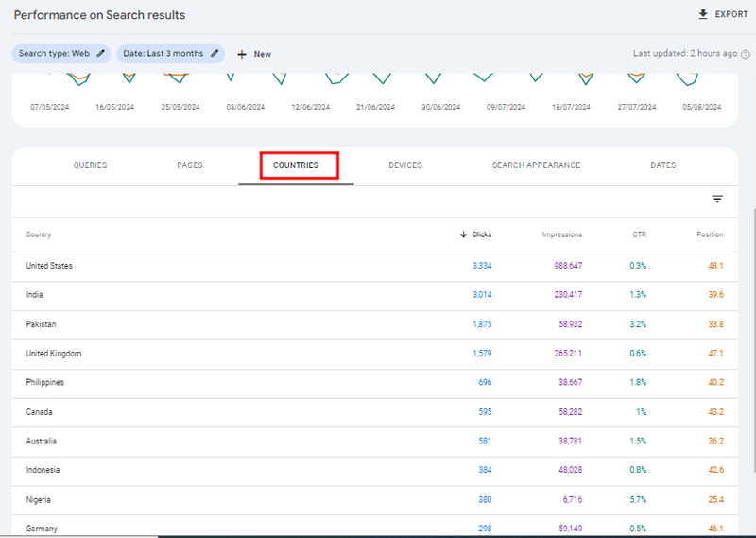Click the 07/05/2024 chart date label

pos(50,107)
